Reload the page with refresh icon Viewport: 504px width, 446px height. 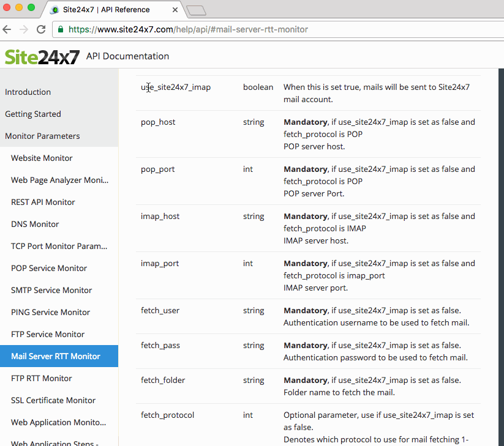point(41,29)
